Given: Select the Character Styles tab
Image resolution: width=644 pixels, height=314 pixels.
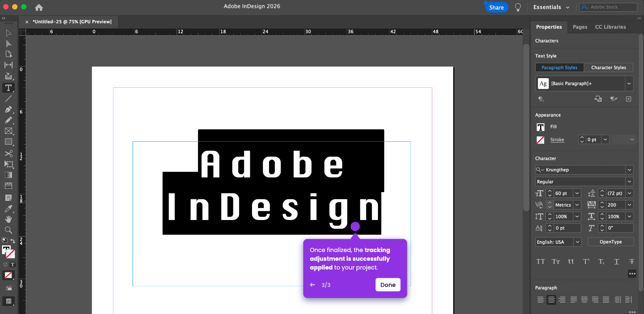Looking at the screenshot, I should [609, 67].
